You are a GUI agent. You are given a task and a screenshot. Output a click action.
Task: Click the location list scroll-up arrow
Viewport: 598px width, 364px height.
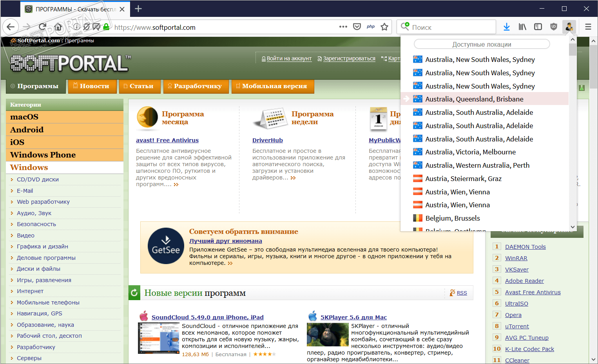click(x=573, y=40)
